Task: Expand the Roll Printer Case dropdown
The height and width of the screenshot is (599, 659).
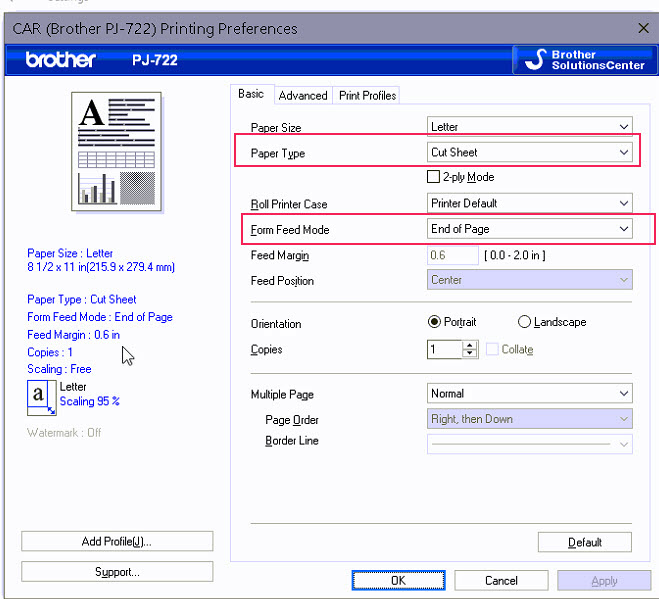Action: click(x=530, y=203)
